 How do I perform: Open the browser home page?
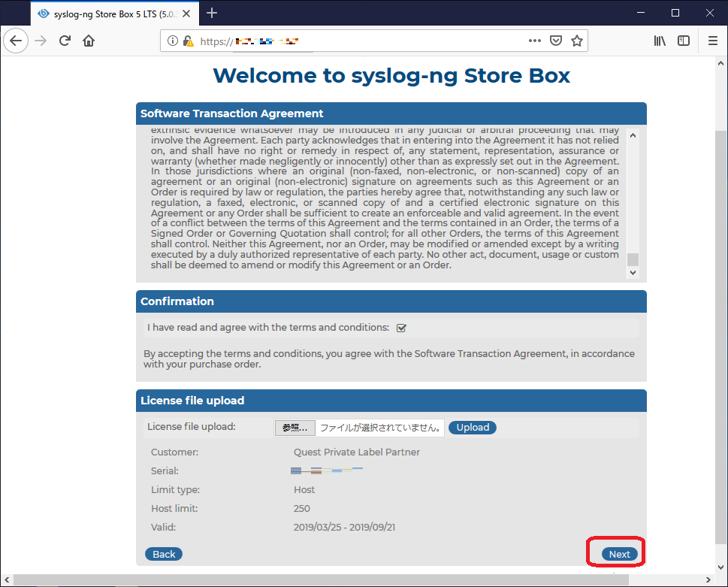[89, 41]
